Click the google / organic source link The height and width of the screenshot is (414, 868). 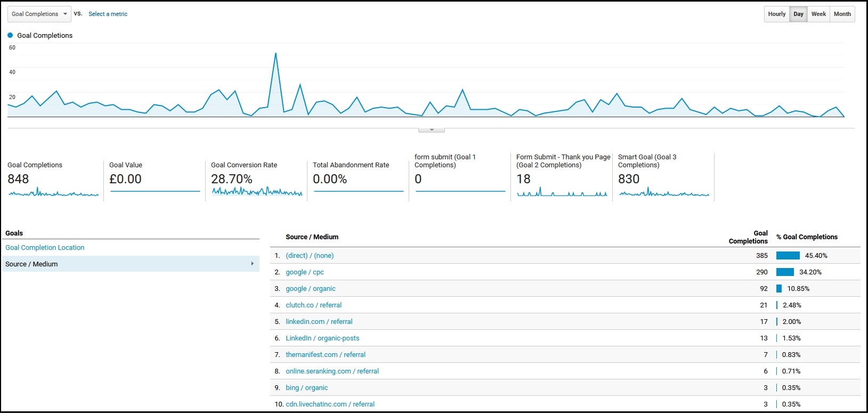pos(310,289)
